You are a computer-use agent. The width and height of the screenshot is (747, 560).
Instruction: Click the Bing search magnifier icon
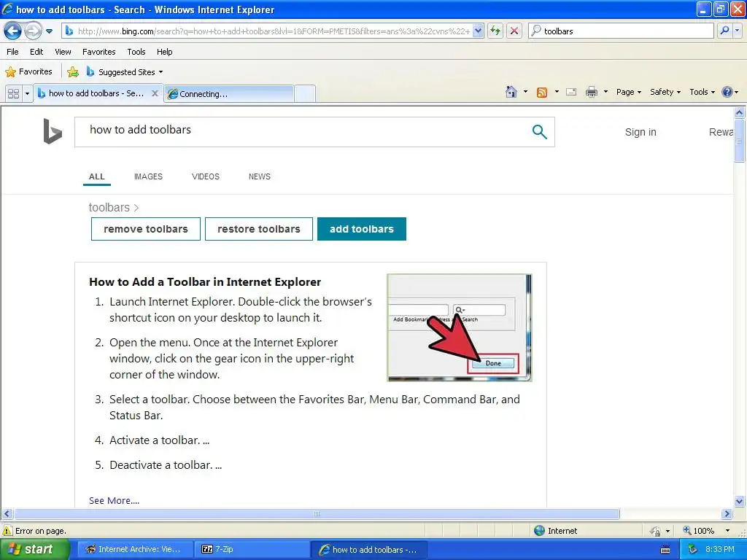click(539, 131)
